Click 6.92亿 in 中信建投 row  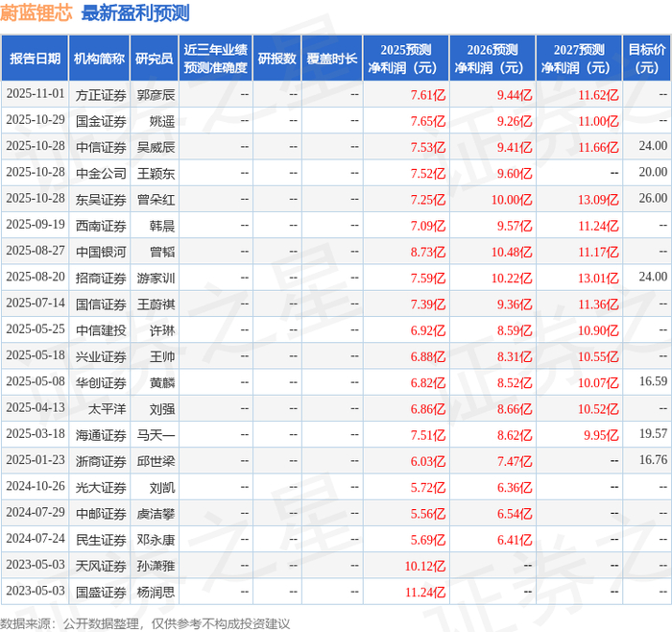428,330
